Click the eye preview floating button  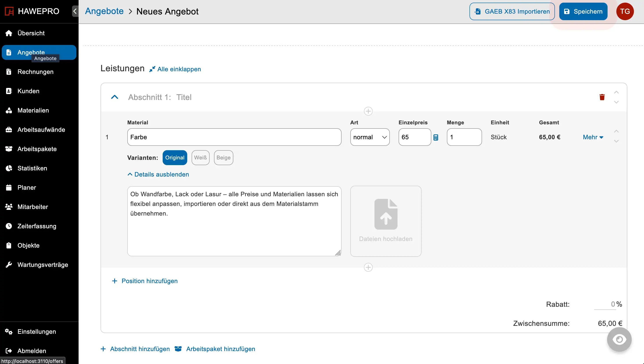click(619, 339)
